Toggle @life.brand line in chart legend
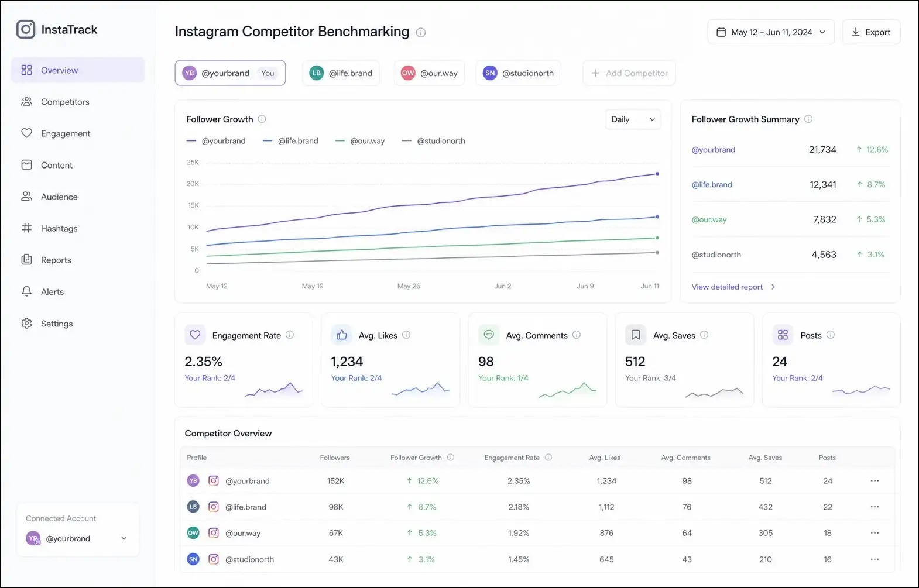The height and width of the screenshot is (588, 919). click(290, 141)
